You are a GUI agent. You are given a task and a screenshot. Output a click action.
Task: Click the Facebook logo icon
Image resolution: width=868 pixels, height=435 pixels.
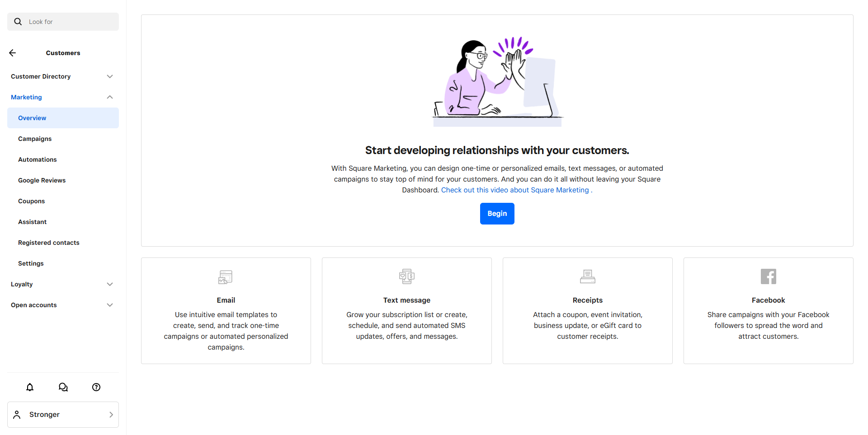click(769, 276)
